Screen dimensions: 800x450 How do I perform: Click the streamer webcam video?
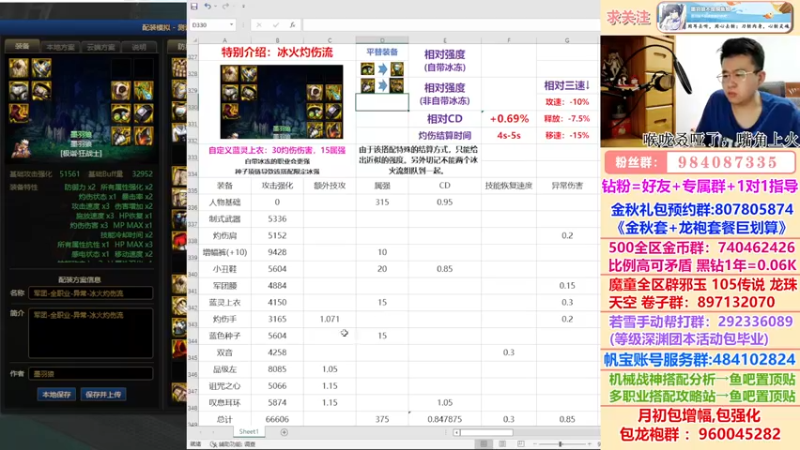(x=700, y=92)
